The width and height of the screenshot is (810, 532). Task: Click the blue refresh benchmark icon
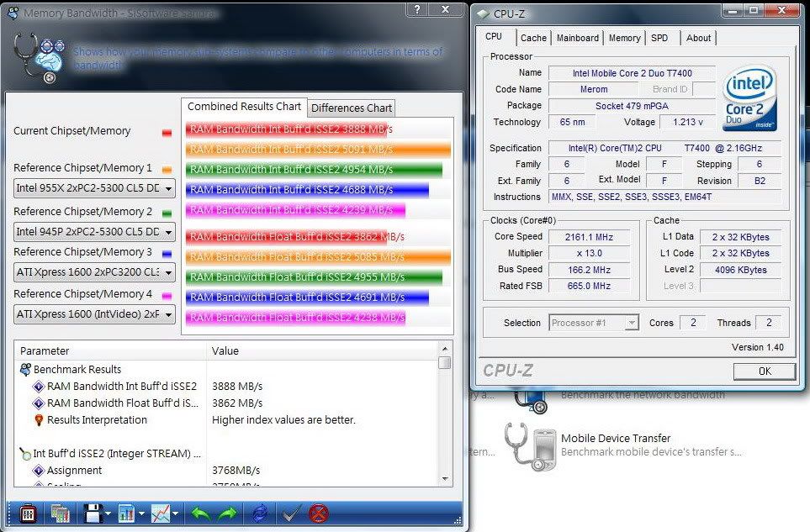click(x=260, y=514)
